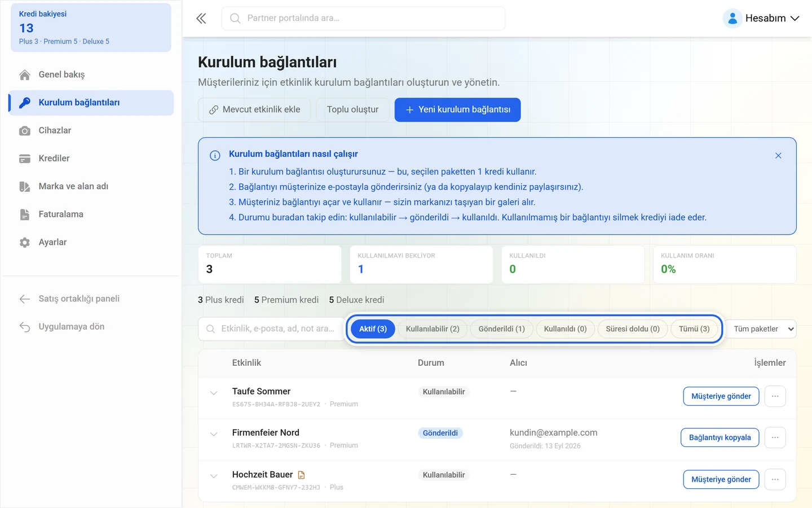Click Yeni kurulum bağlantısı button

(457, 110)
